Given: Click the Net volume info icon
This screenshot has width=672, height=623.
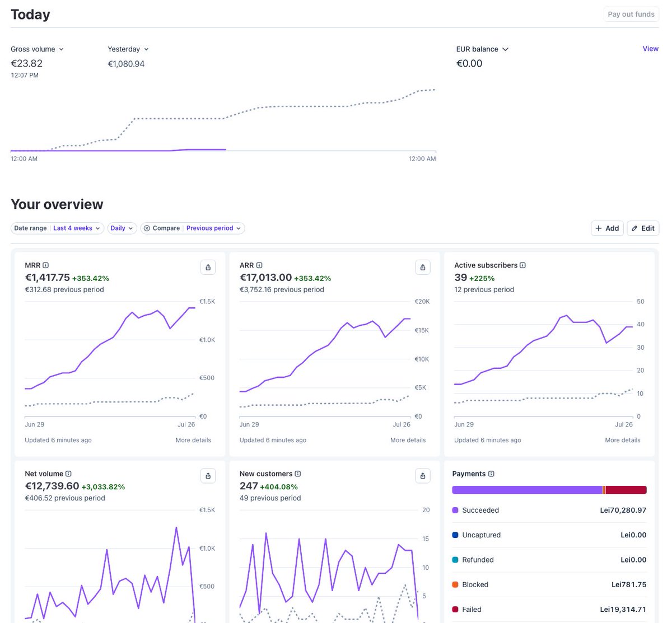Looking at the screenshot, I should (x=68, y=474).
